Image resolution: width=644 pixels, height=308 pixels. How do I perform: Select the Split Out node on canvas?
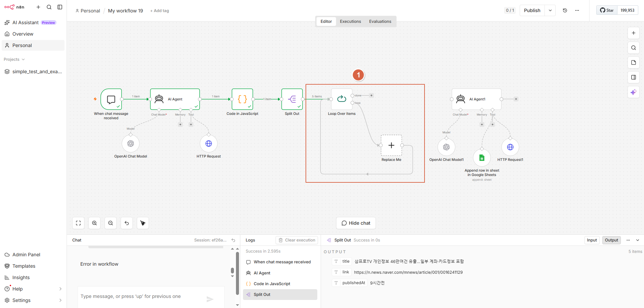click(x=292, y=99)
